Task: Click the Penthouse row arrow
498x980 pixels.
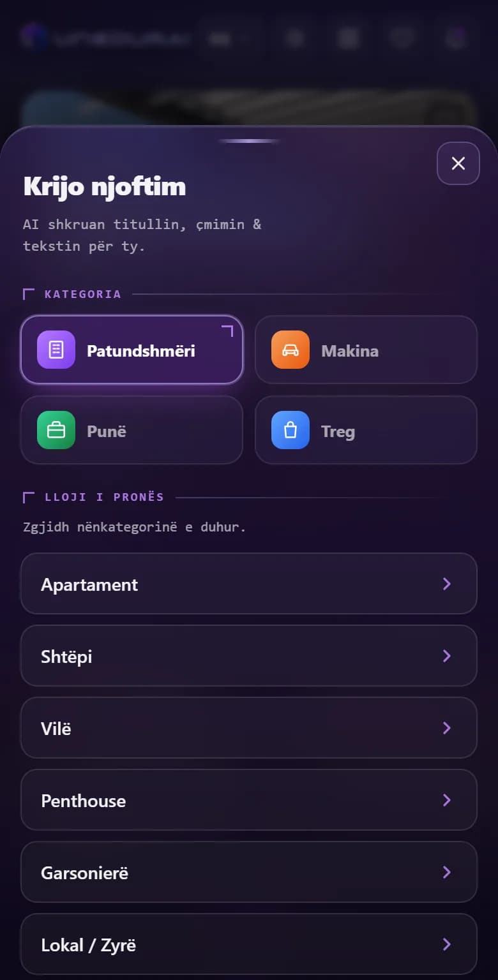Action: [447, 800]
